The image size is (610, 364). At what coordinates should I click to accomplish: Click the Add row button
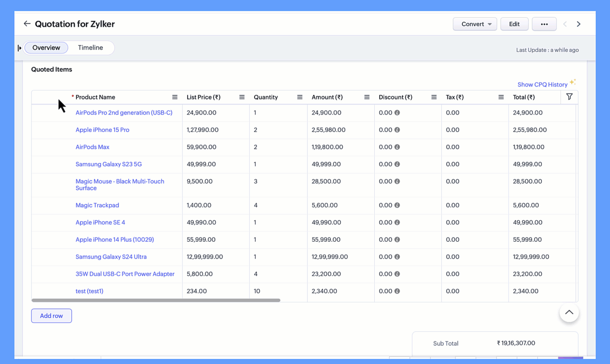51,316
